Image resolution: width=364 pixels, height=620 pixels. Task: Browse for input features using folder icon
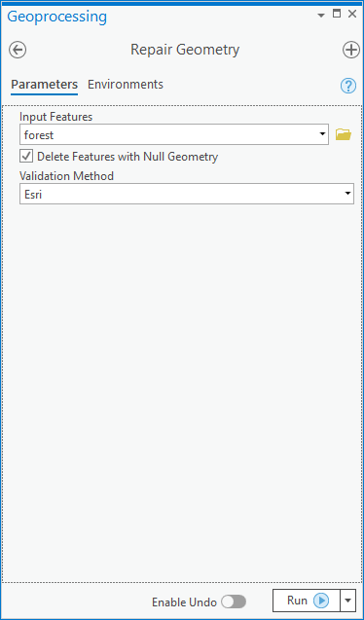(344, 135)
